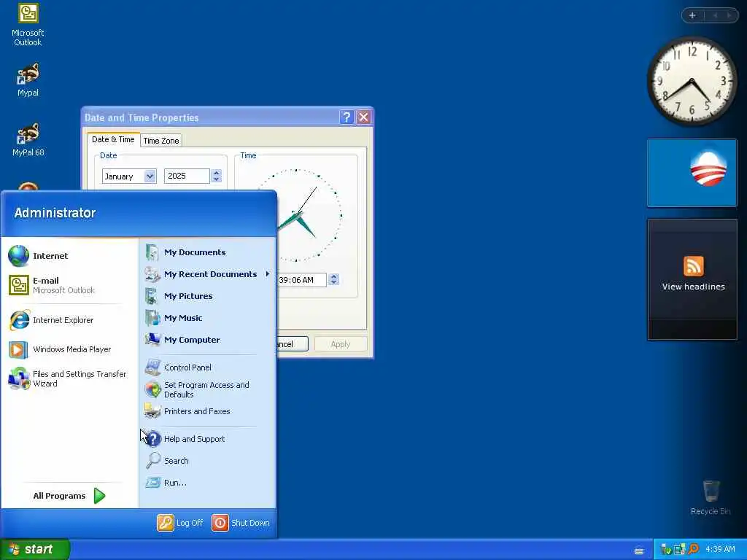Select the Microsoft Outlook desktop icon
Image resolution: width=747 pixels, height=560 pixels.
point(28,25)
